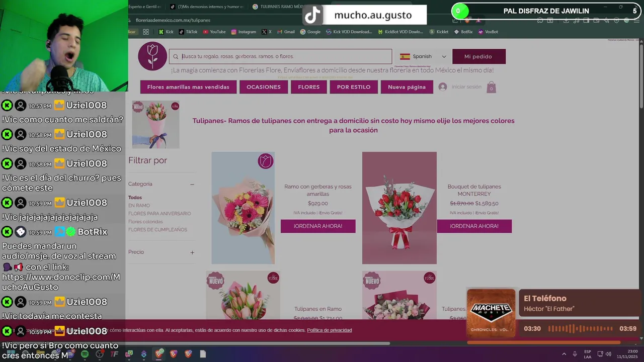
Task: Open Spotify from the taskbar
Action: point(85,354)
